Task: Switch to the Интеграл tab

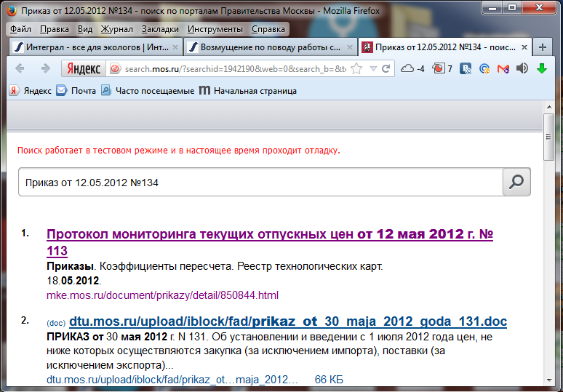Action: point(94,47)
